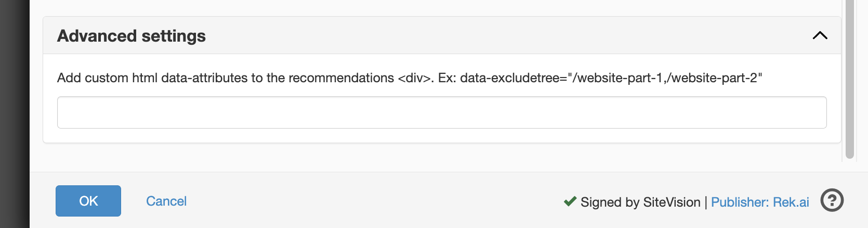This screenshot has width=868, height=228.
Task: Click the footer area beside Cancel
Action: [x=364, y=201]
